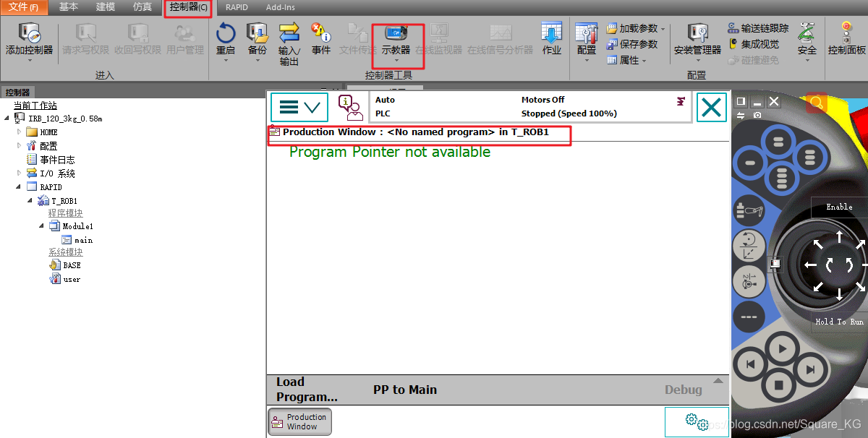Image resolution: width=868 pixels, height=438 pixels.
Task: Collapse the Module1 tree node
Action: (42, 226)
